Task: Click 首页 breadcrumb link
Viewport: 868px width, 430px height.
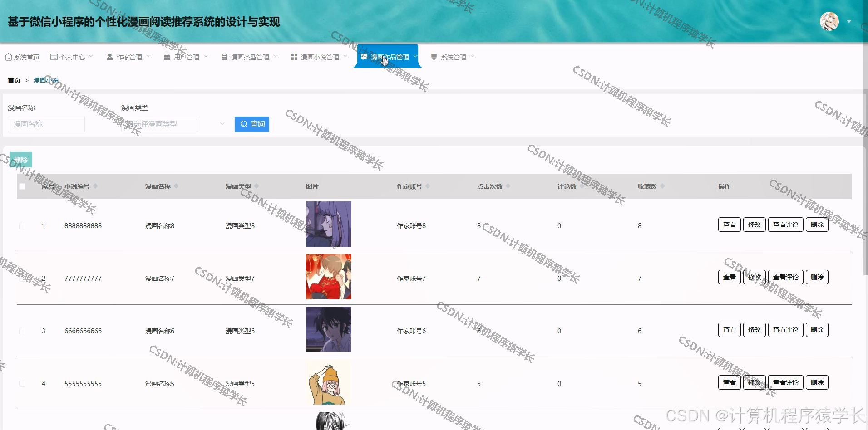Action: click(x=14, y=80)
